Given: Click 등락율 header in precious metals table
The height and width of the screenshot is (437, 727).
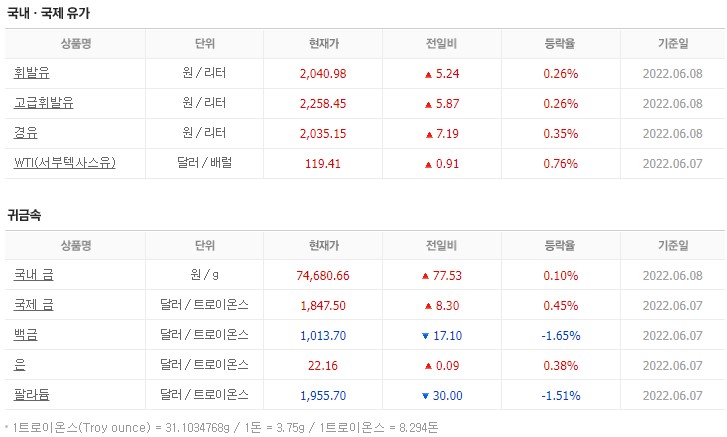Looking at the screenshot, I should (x=560, y=245).
